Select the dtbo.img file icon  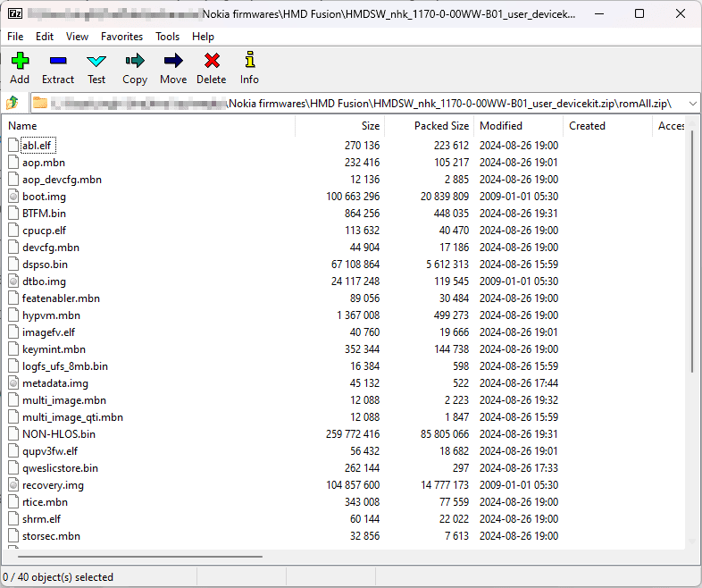14,281
